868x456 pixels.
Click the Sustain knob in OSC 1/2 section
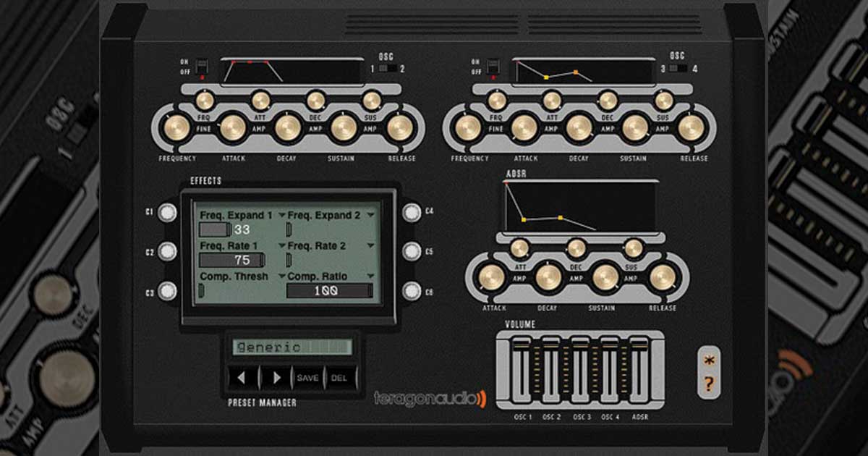(x=344, y=128)
